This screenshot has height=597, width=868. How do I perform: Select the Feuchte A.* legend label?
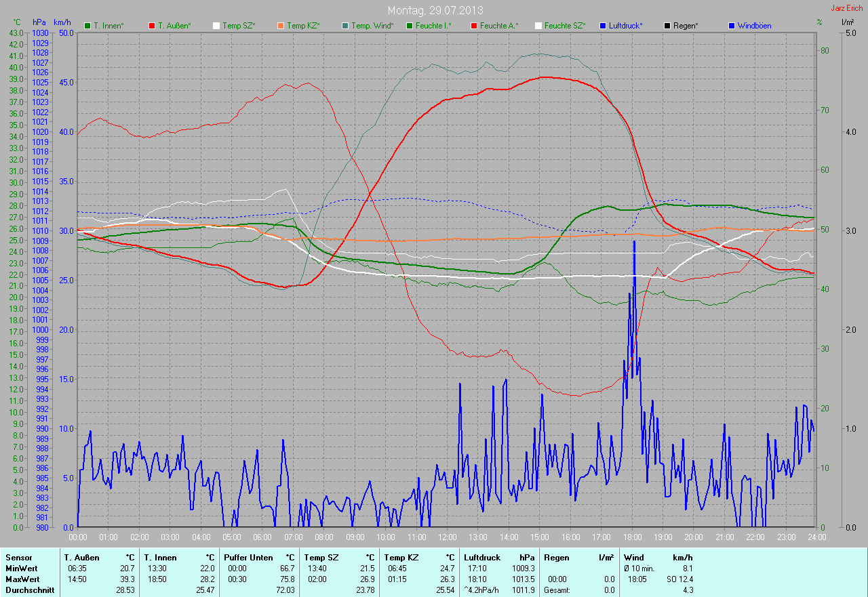[498, 26]
